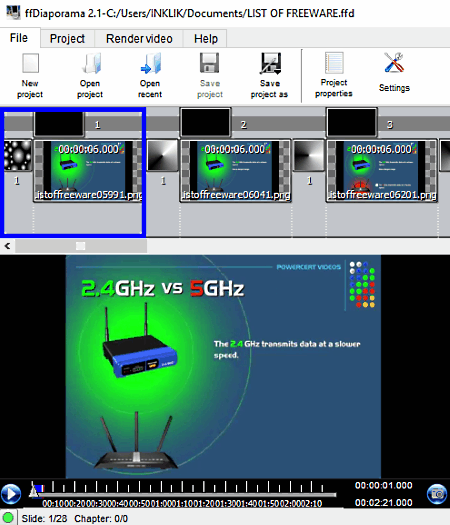The height and width of the screenshot is (525, 450).
Task: Choose Save project as icon
Action: coord(270,63)
